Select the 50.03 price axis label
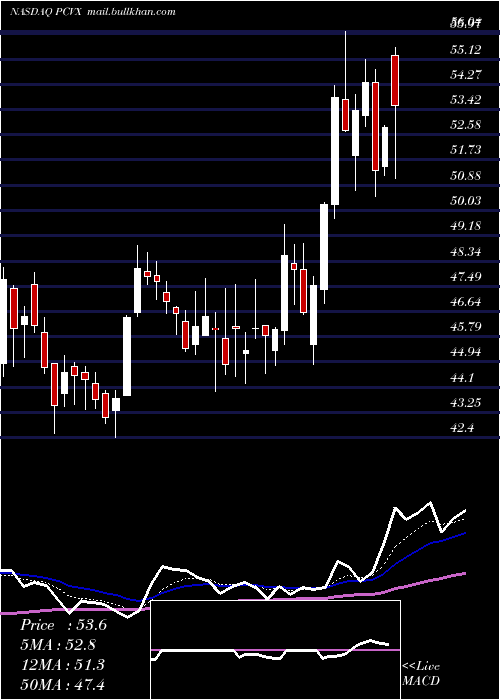Viewport: 500px width, 700px height. [466, 200]
